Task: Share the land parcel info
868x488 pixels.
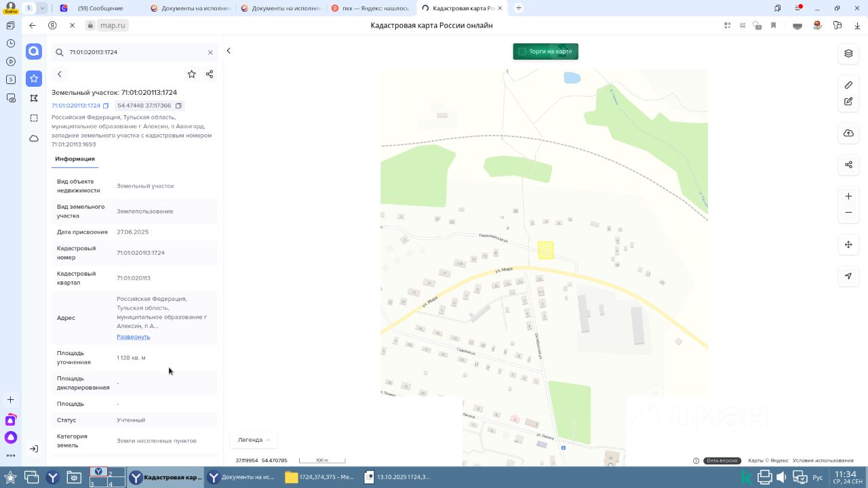Action: click(210, 74)
